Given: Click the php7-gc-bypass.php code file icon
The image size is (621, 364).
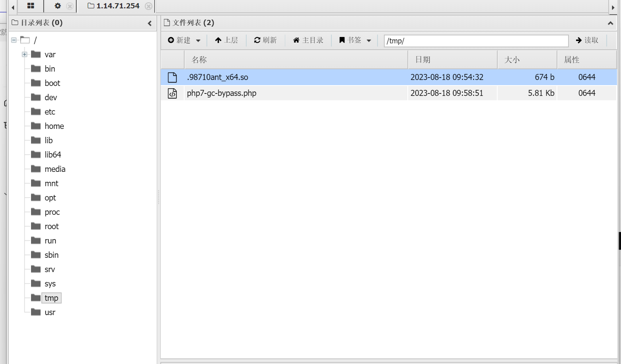Looking at the screenshot, I should click(172, 93).
